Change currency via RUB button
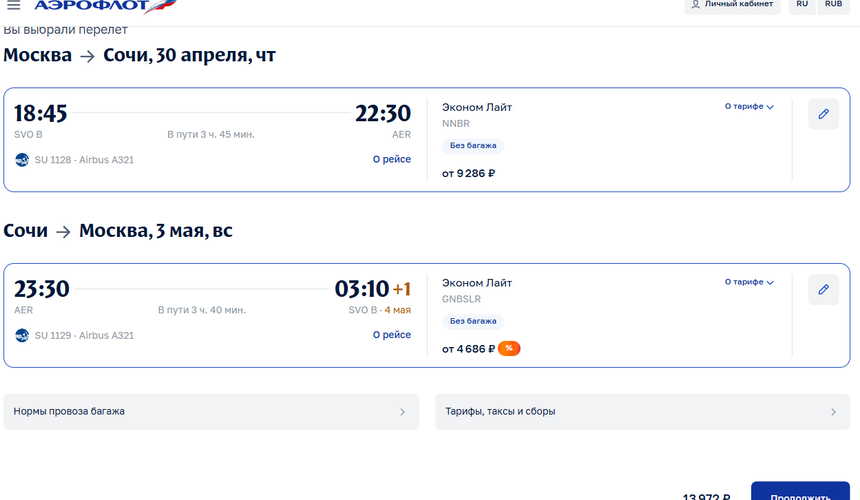860x500 pixels. click(x=833, y=5)
